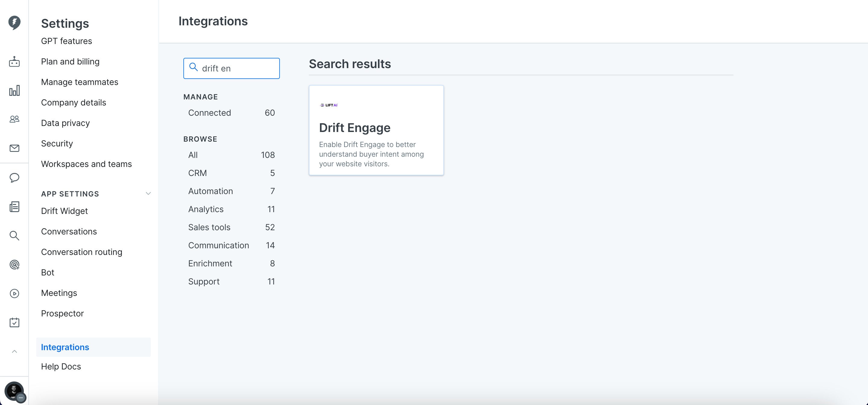Go to Bot settings
Viewport: 868px width, 405px height.
click(48, 272)
